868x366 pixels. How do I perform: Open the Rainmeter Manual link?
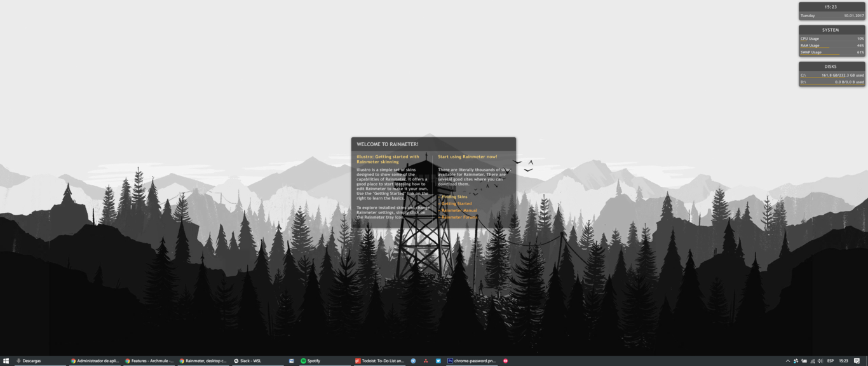[459, 210]
